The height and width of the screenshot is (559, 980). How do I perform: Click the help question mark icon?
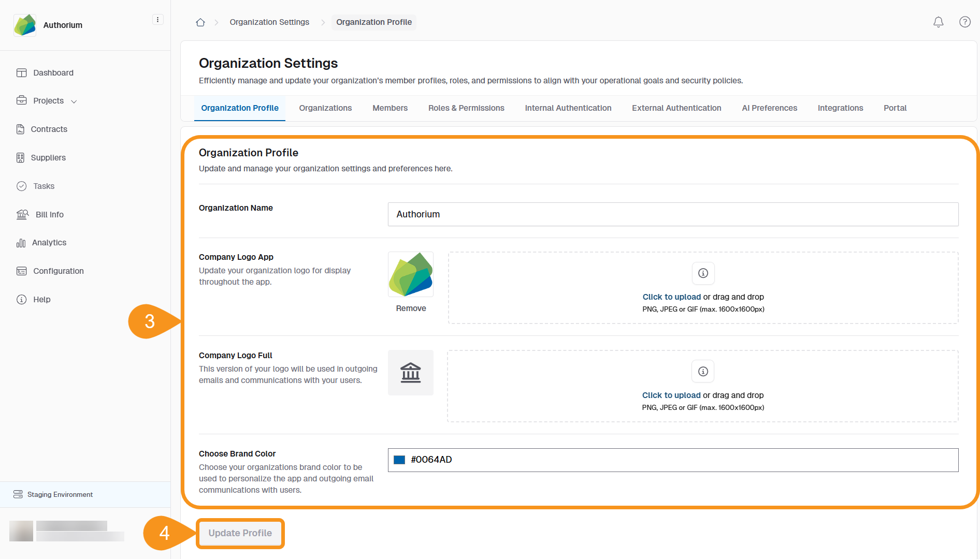coord(964,22)
